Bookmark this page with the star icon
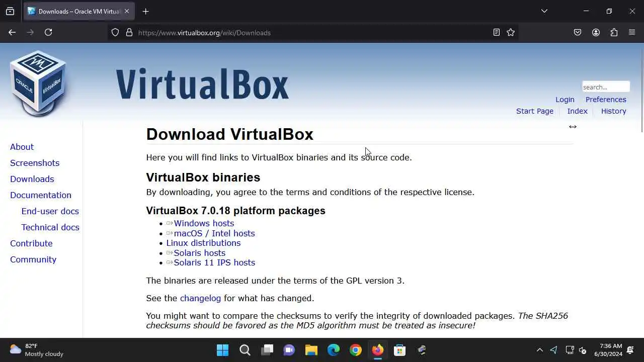The width and height of the screenshot is (644, 362). 511,32
